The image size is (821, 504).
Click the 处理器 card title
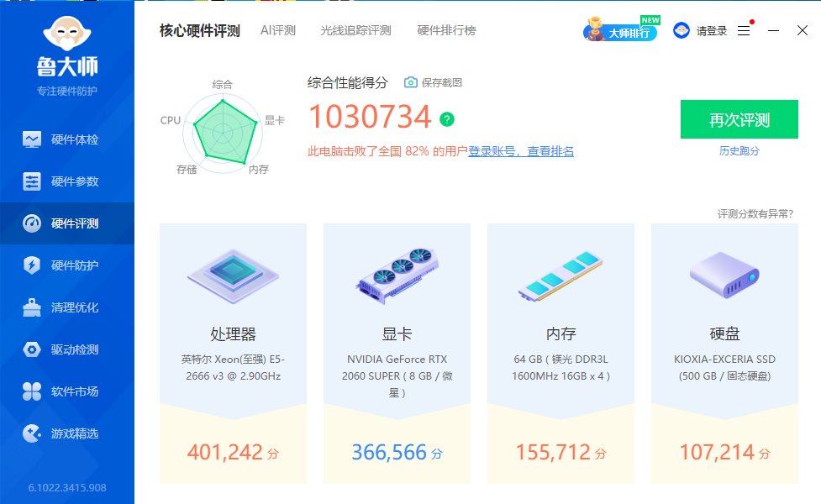click(233, 334)
